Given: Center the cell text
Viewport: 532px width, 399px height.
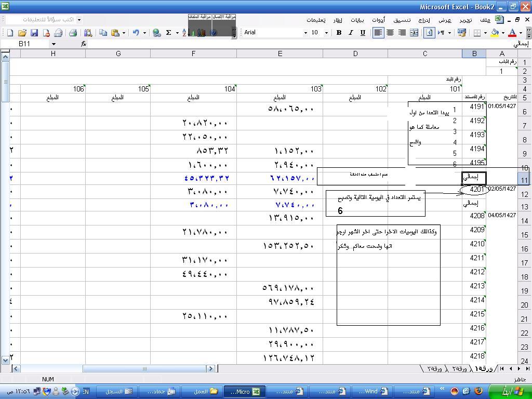Looking at the screenshot, I should tap(390, 33).
